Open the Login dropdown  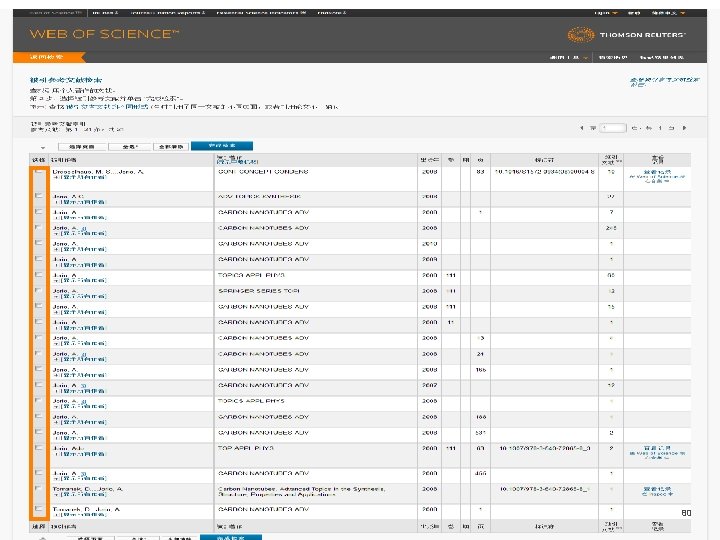click(606, 13)
